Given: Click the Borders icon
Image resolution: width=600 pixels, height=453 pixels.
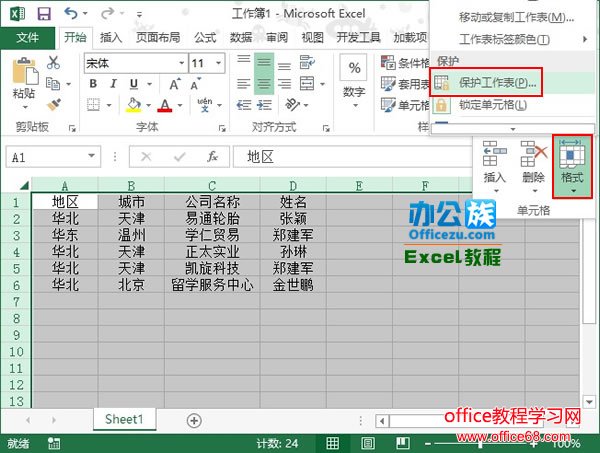Looking at the screenshot, I should (x=93, y=104).
